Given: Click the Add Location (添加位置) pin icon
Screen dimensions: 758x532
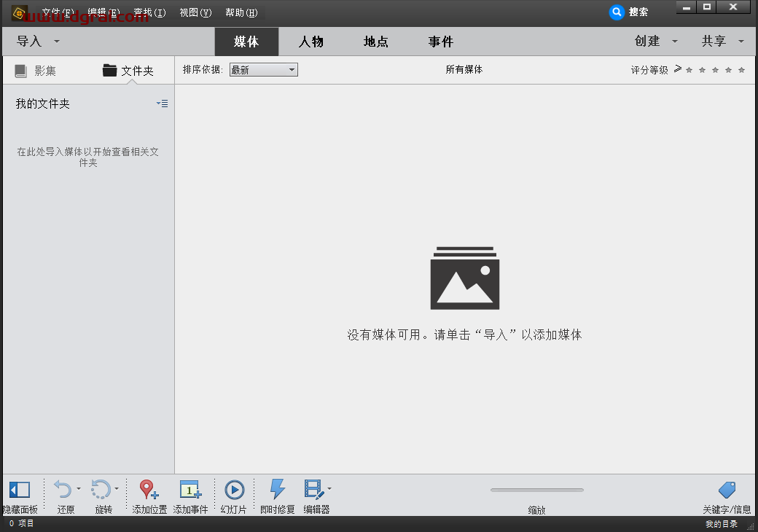Looking at the screenshot, I should point(149,490).
